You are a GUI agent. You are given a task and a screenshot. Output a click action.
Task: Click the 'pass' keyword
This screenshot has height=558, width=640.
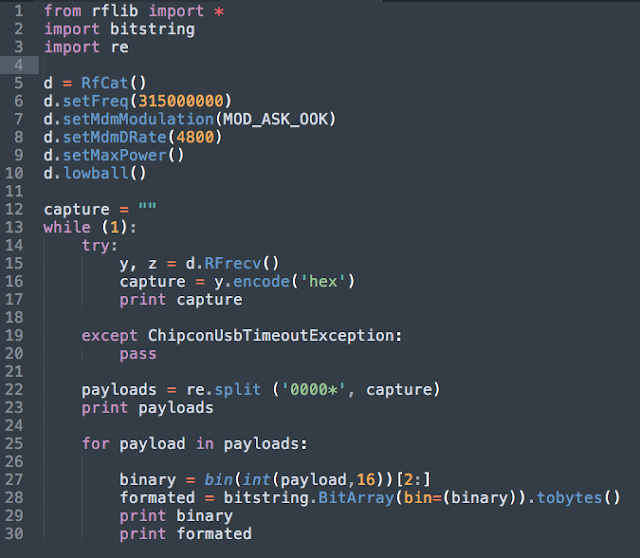[x=138, y=354]
